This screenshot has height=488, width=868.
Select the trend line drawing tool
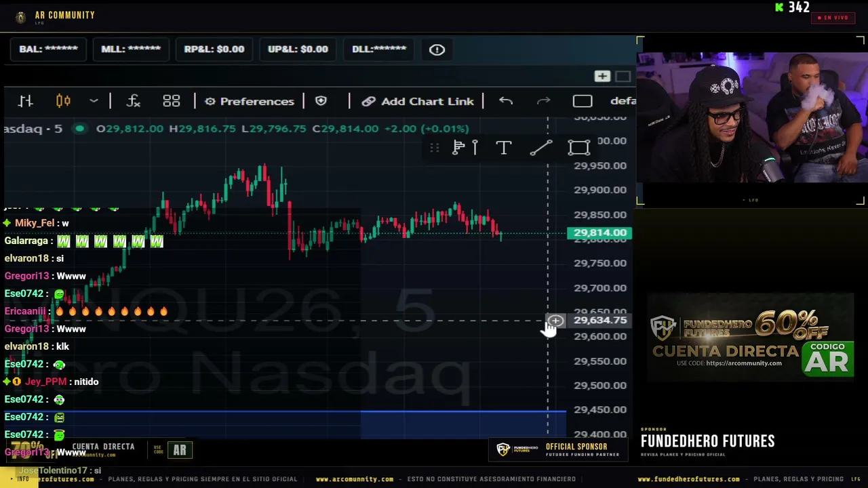540,148
